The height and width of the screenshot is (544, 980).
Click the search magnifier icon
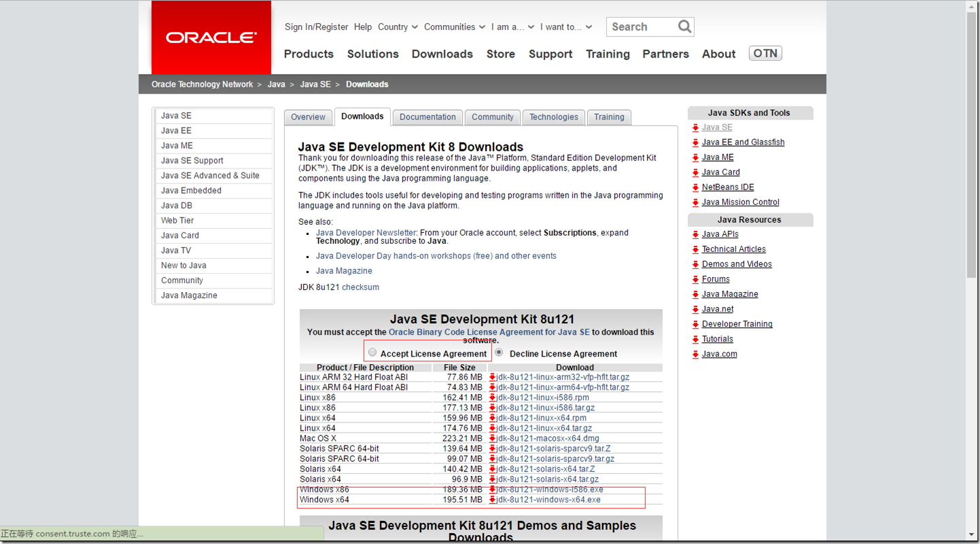pyautogui.click(x=684, y=26)
